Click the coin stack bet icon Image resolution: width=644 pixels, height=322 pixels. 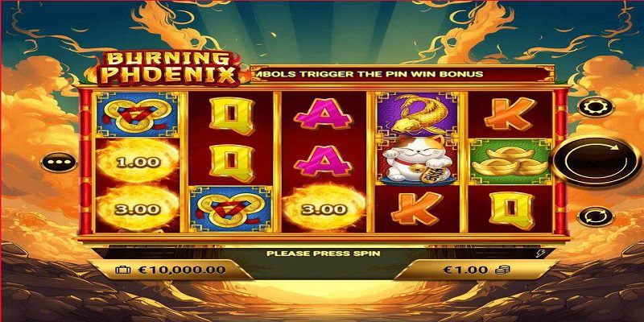(x=502, y=270)
